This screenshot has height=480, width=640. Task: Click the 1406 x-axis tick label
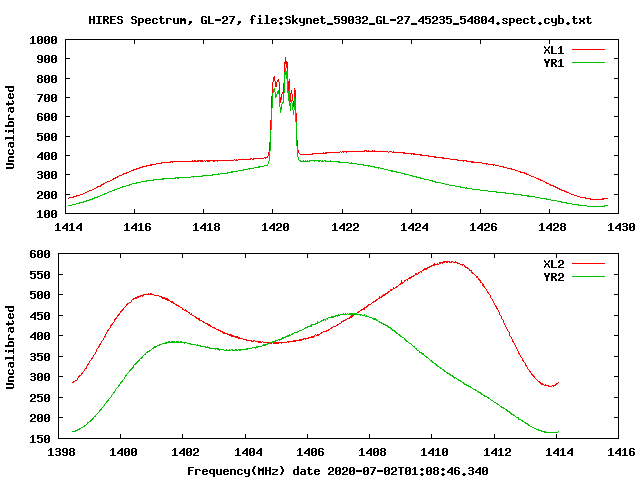tap(310, 452)
